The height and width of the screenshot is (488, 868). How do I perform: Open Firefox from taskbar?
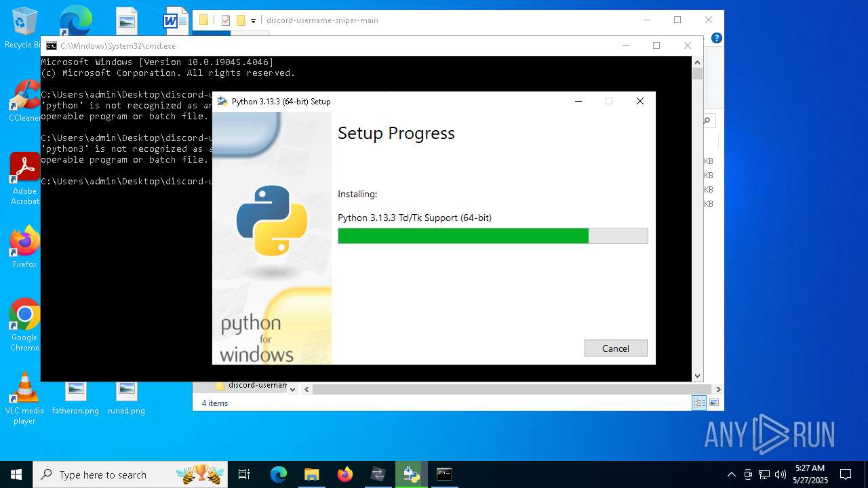(x=345, y=474)
